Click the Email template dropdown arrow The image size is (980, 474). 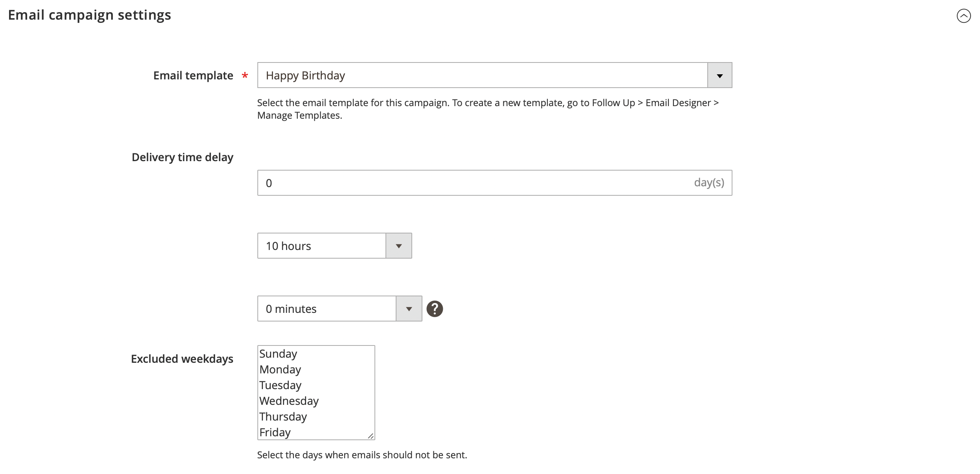(719, 75)
